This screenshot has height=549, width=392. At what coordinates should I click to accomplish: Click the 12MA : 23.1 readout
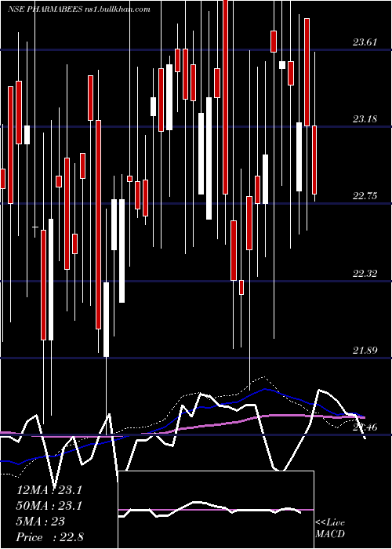(49, 490)
